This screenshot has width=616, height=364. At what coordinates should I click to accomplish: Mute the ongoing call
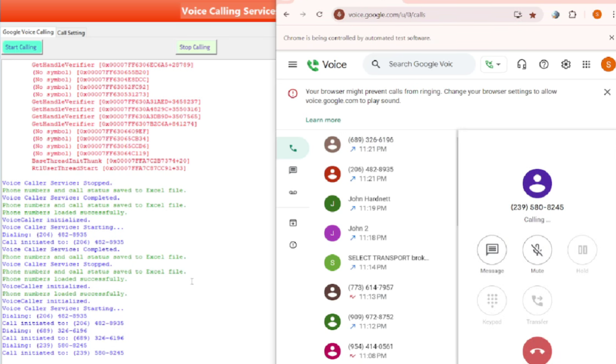(537, 250)
